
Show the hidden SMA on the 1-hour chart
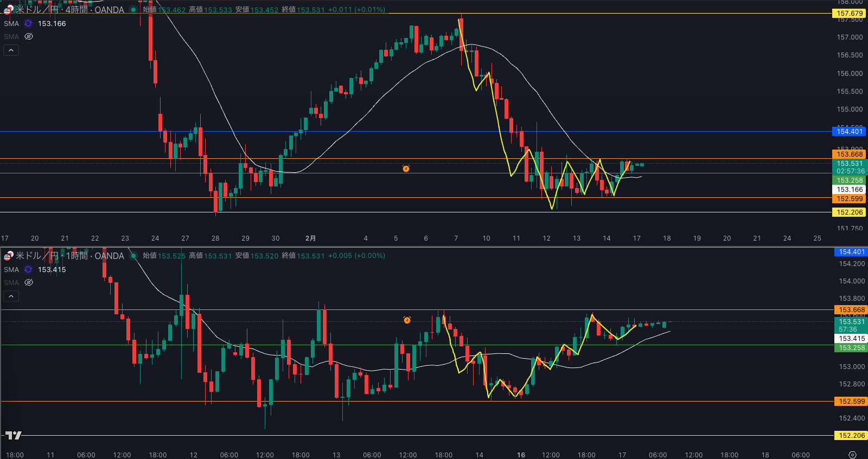(29, 283)
